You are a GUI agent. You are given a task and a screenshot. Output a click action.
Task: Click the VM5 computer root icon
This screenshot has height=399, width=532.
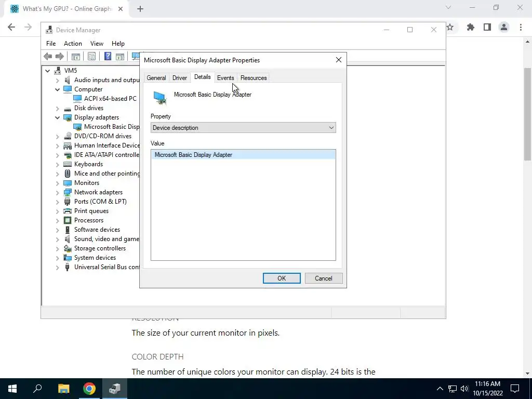coord(57,71)
